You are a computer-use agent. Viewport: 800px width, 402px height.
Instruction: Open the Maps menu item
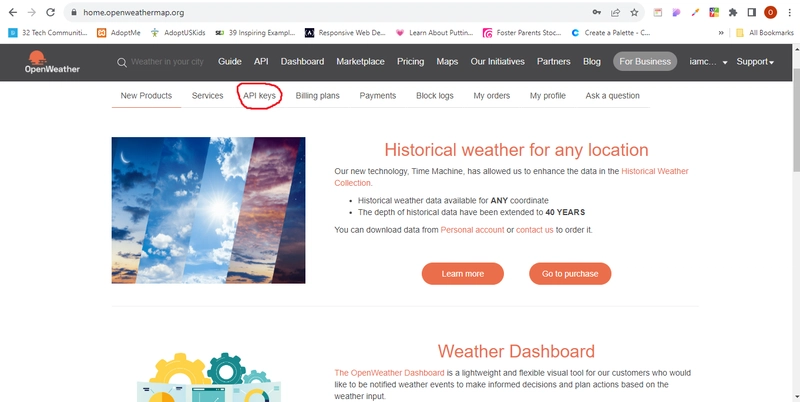[x=447, y=62]
